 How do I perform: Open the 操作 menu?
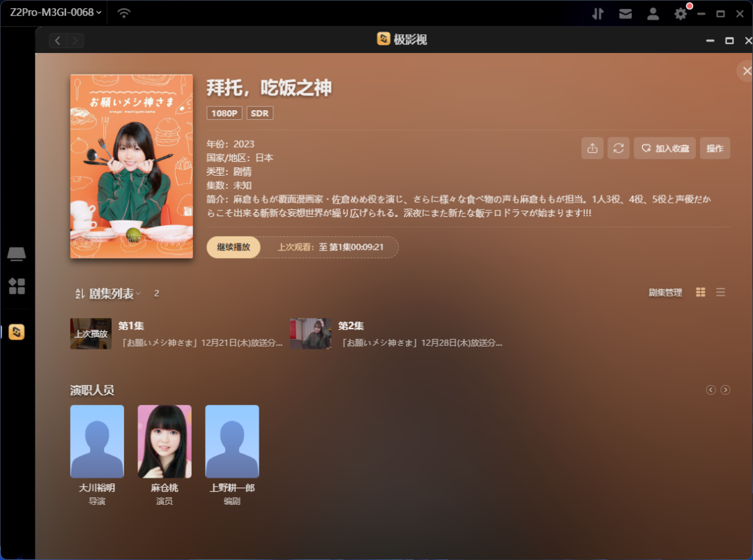coord(715,148)
